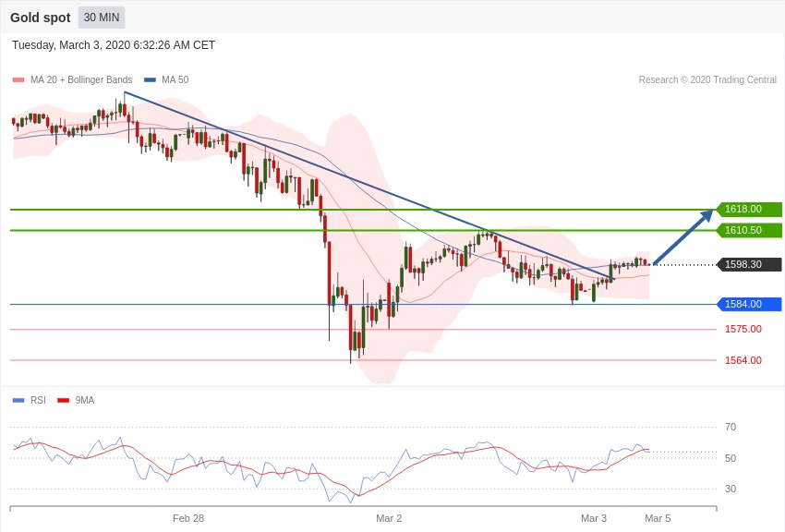Toggle the MA 20 + Bollinger Bands legend

tap(80, 80)
